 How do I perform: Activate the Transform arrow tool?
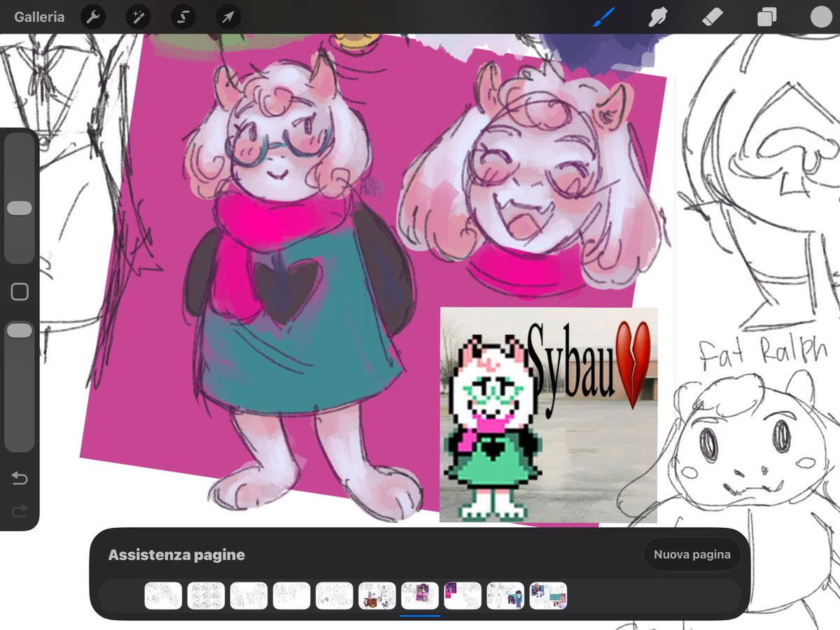pos(228,17)
